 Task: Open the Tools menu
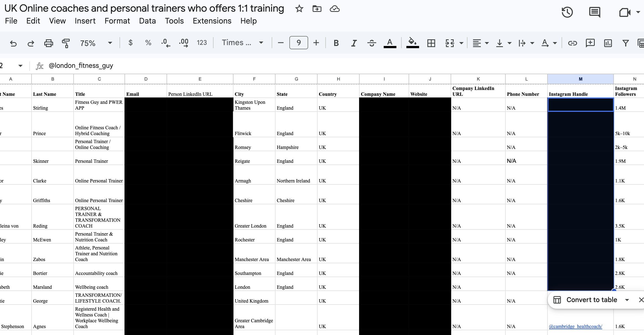174,21
